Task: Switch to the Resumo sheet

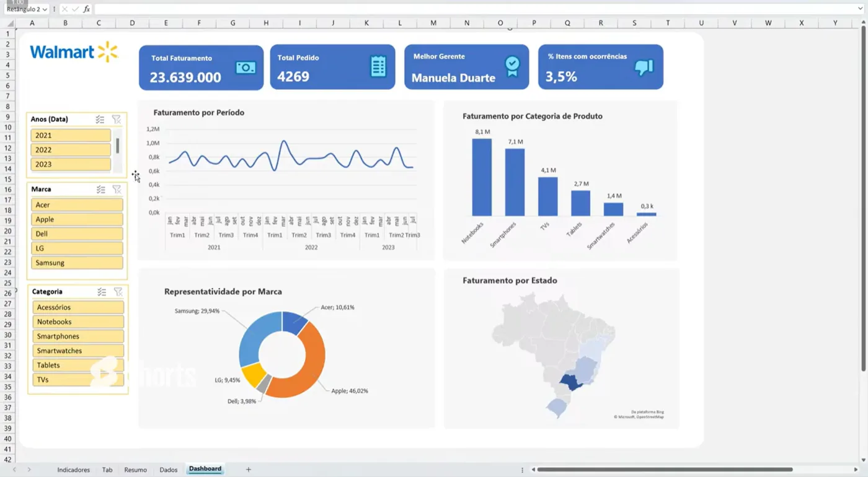Action: (x=135, y=470)
